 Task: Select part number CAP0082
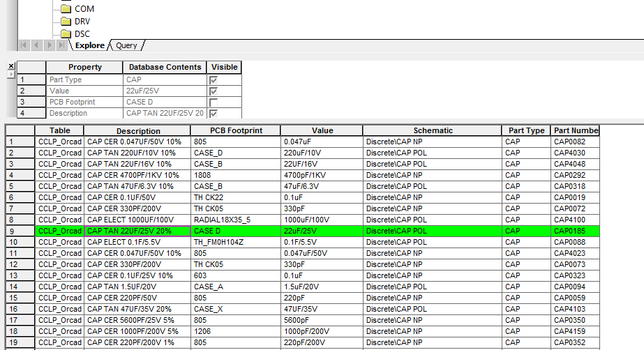tap(575, 142)
